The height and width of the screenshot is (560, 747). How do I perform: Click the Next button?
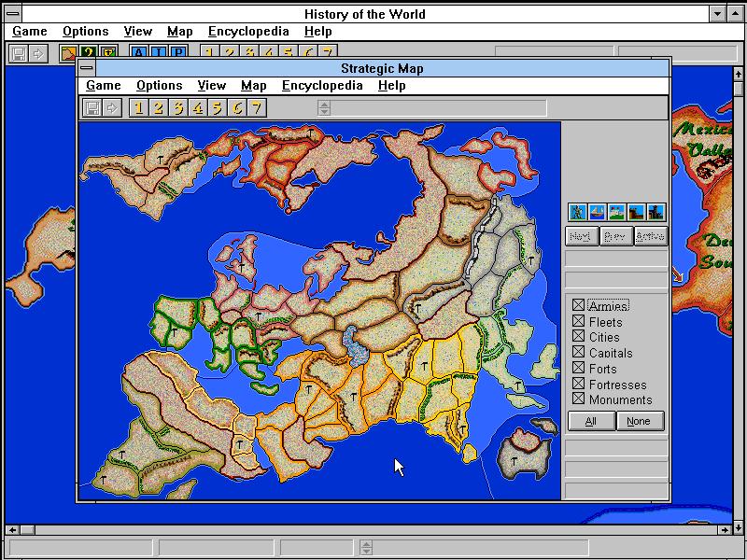point(581,236)
